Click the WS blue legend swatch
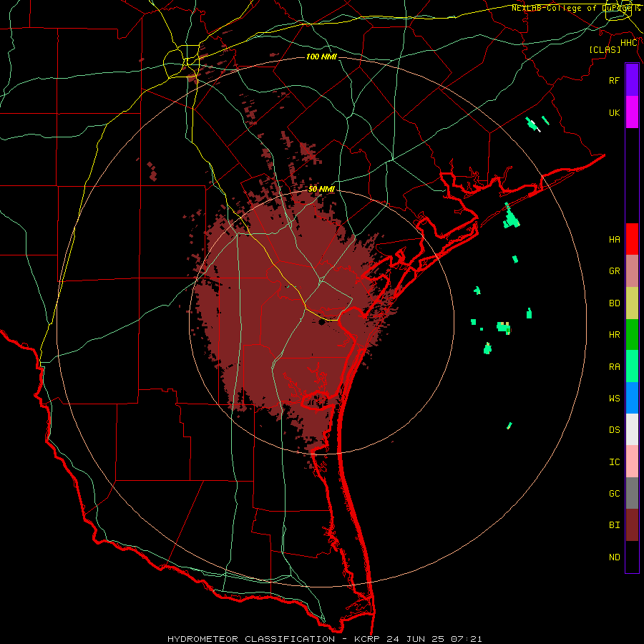This screenshot has width=644, height=644. tap(632, 398)
